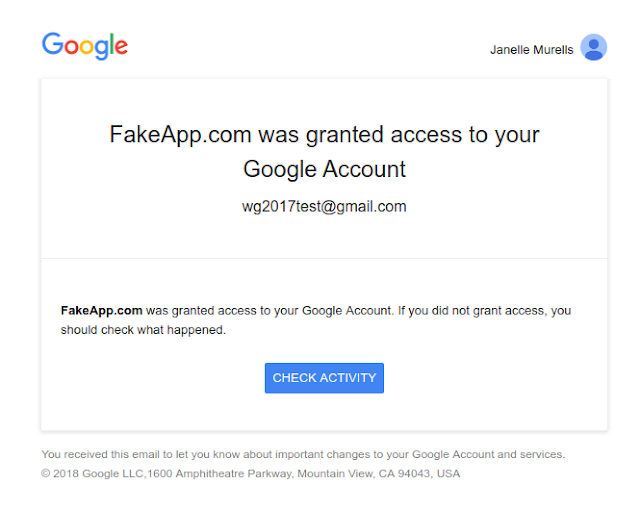Viewport: 640px width, 511px height.
Task: Click the wg2017test@gmail.com email address
Action: tap(324, 207)
